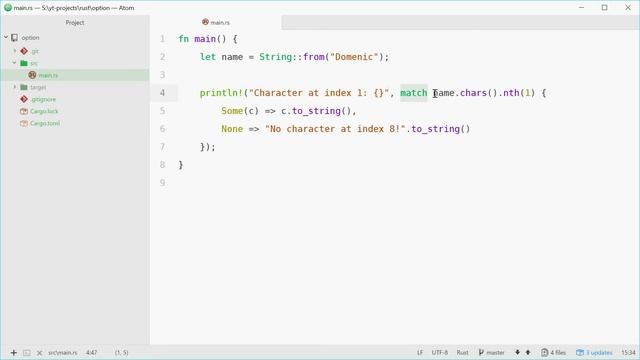Click the LF line ending selector
Viewport: 640px width, 360px height.
tap(420, 352)
